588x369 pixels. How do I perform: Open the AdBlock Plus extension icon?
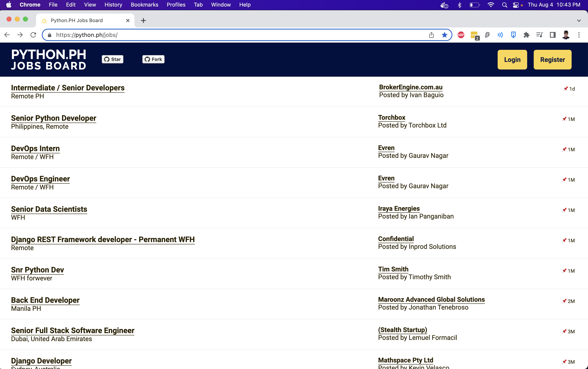(461, 35)
